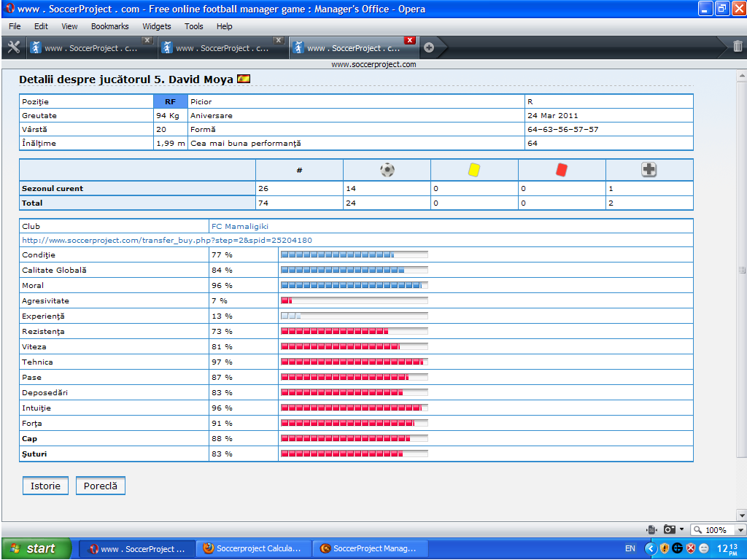
Task: Click the EN language indicator
Action: point(630,548)
